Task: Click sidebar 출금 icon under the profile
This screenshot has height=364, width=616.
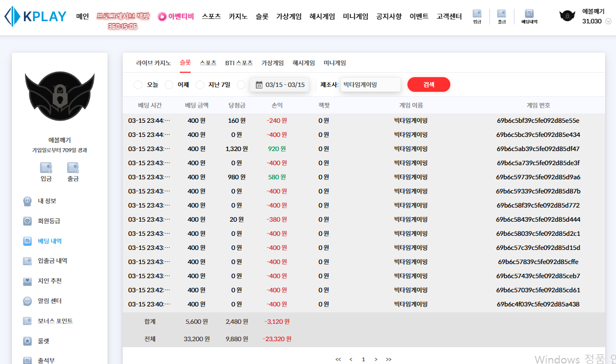Action: (73, 171)
